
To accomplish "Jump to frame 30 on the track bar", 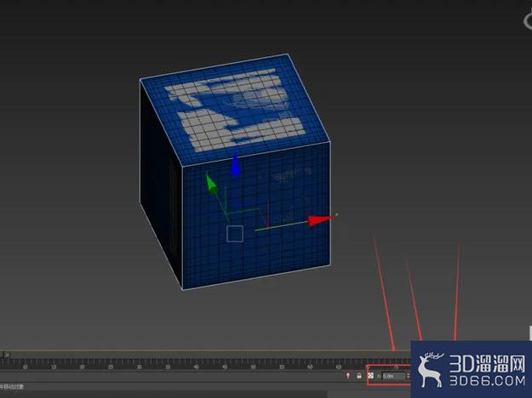I will coord(139,367).
